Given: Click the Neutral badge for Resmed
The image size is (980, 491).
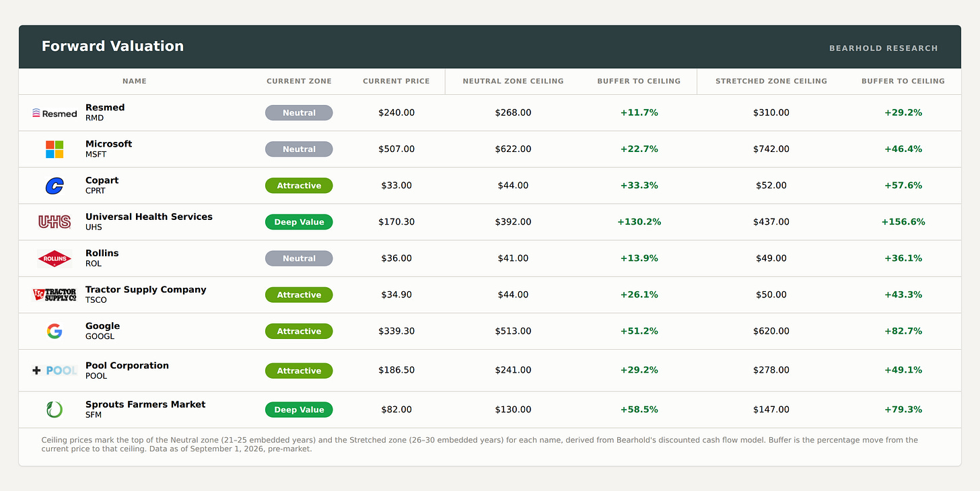Looking at the screenshot, I should [299, 113].
